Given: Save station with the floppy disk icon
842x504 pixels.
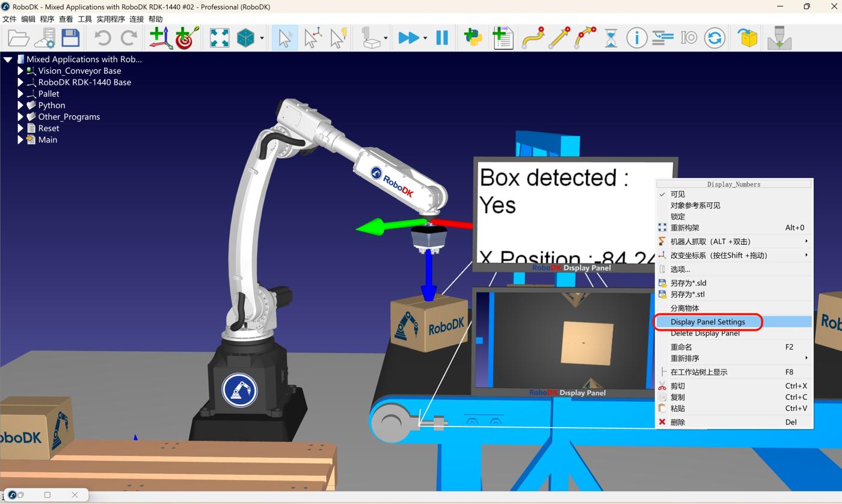Looking at the screenshot, I should click(x=70, y=38).
